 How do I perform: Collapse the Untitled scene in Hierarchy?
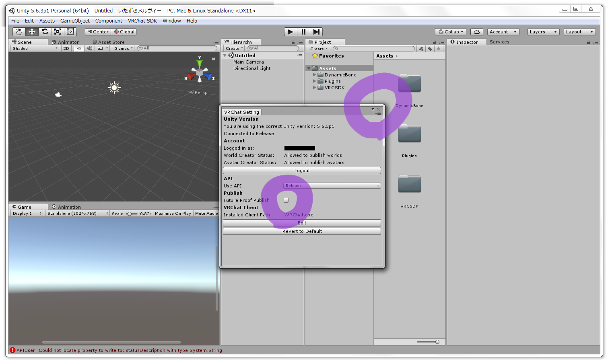click(x=225, y=56)
